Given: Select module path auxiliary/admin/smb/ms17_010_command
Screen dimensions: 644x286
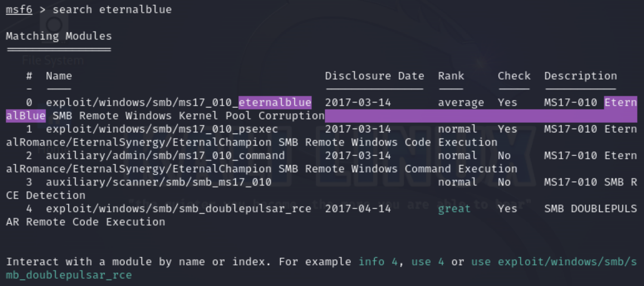Looking at the screenshot, I should point(165,156).
